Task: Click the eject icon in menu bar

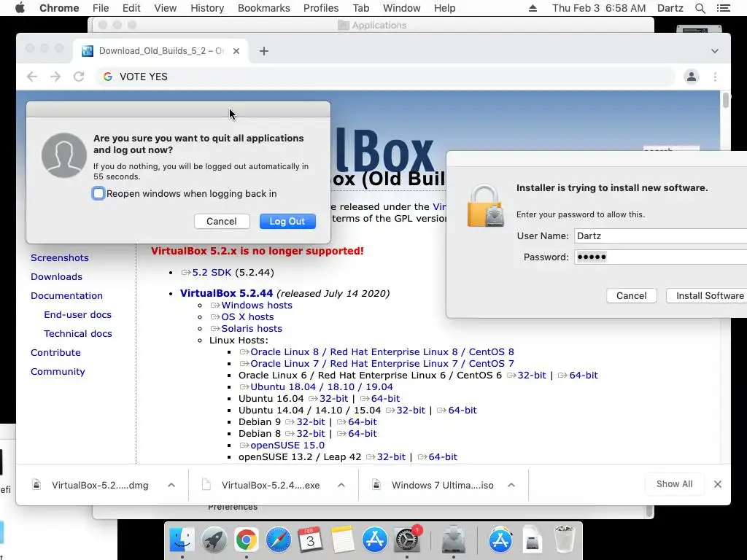Action: (533, 8)
